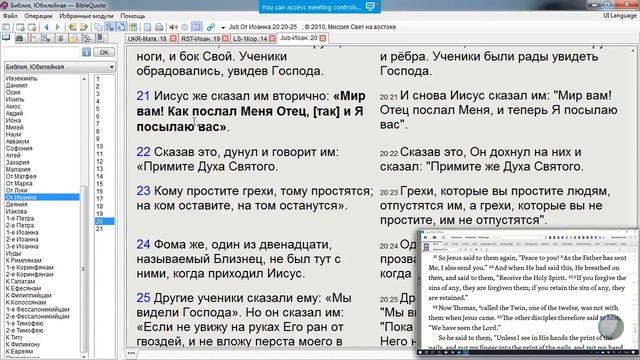Toggle Strong's numbers S icon
The image size is (640, 360).
[110, 27]
